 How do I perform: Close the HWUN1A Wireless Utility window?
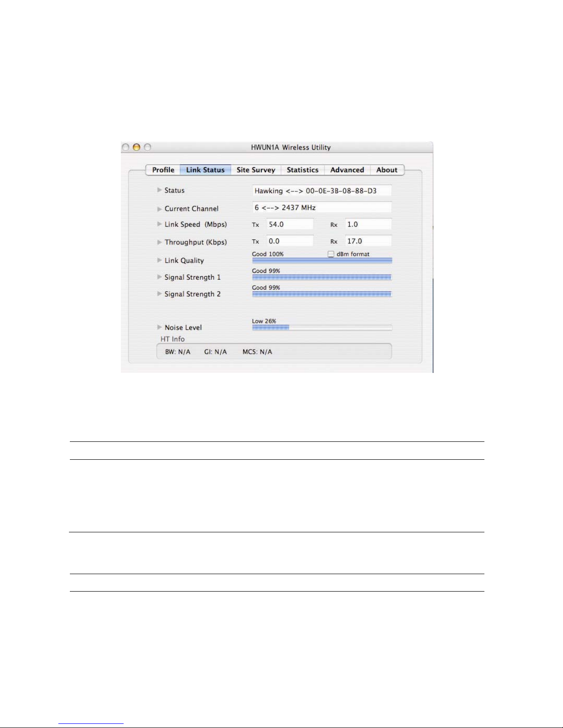[125, 147]
